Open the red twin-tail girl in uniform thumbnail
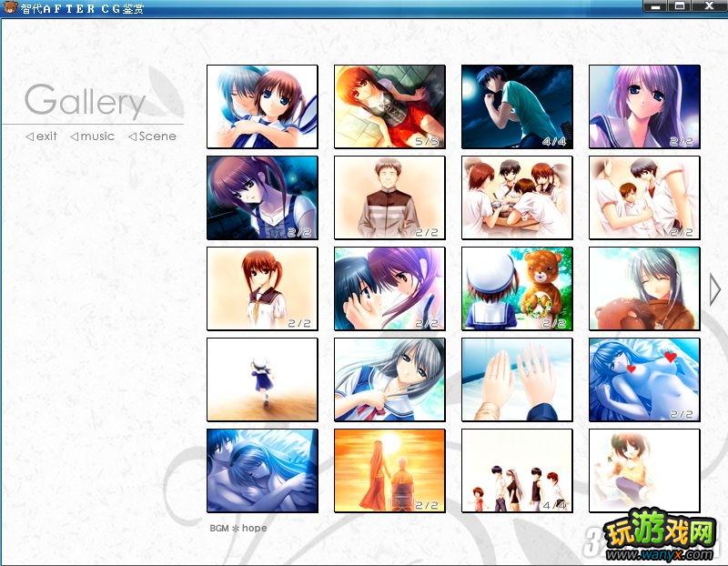 pyautogui.click(x=262, y=288)
